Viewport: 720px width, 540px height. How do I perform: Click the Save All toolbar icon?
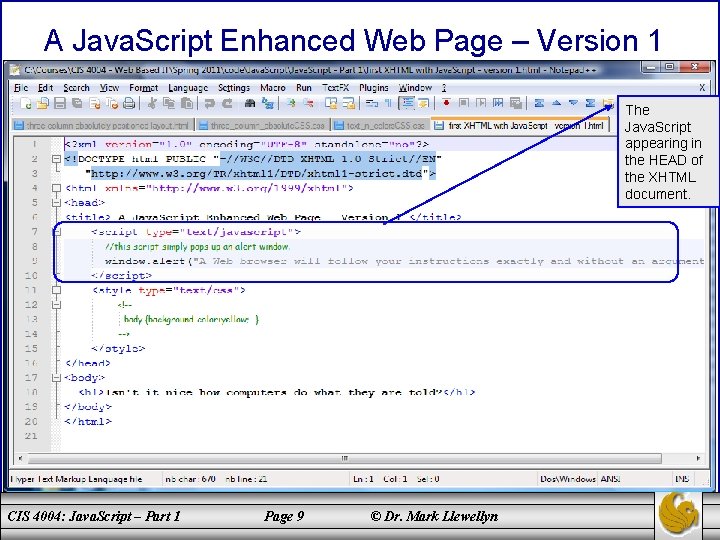[x=77, y=103]
